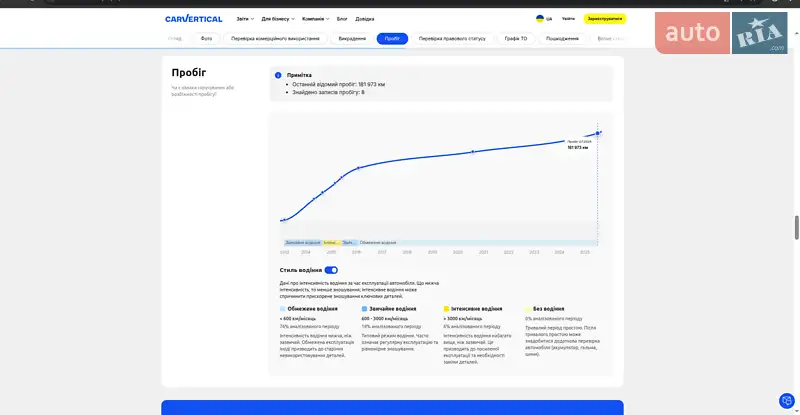Click the latest mileage point on the chart

tap(598, 133)
